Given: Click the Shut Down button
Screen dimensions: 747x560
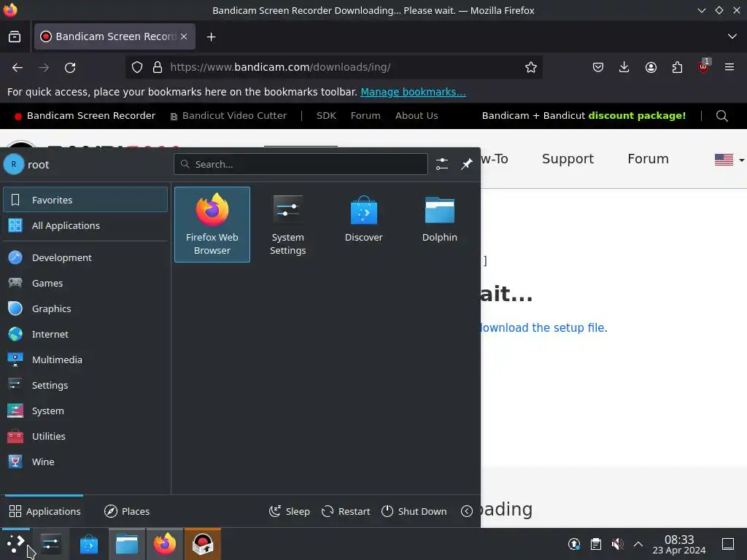Looking at the screenshot, I should pyautogui.click(x=414, y=511).
